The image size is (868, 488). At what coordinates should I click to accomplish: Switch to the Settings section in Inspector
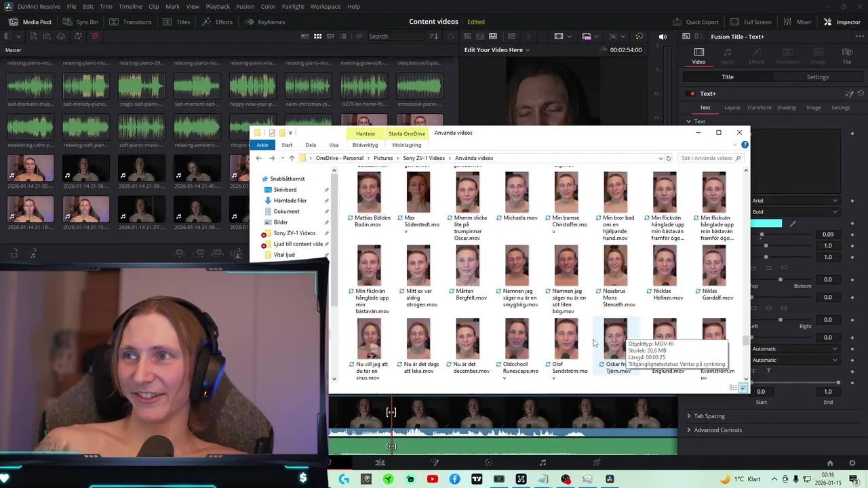click(x=817, y=77)
